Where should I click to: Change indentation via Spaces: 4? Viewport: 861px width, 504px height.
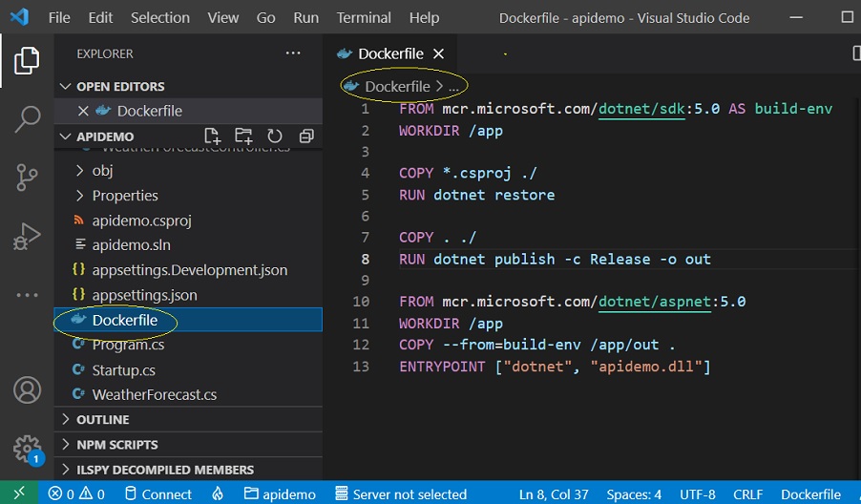click(634, 494)
